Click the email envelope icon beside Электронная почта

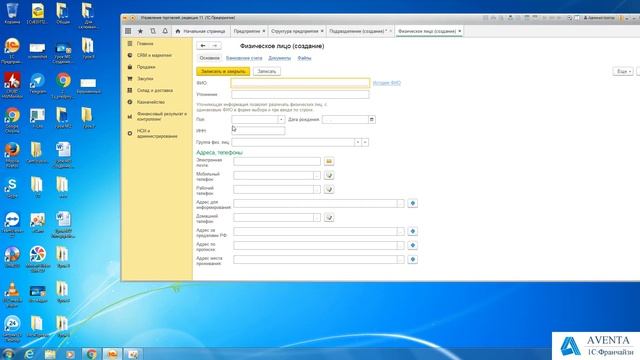329,161
